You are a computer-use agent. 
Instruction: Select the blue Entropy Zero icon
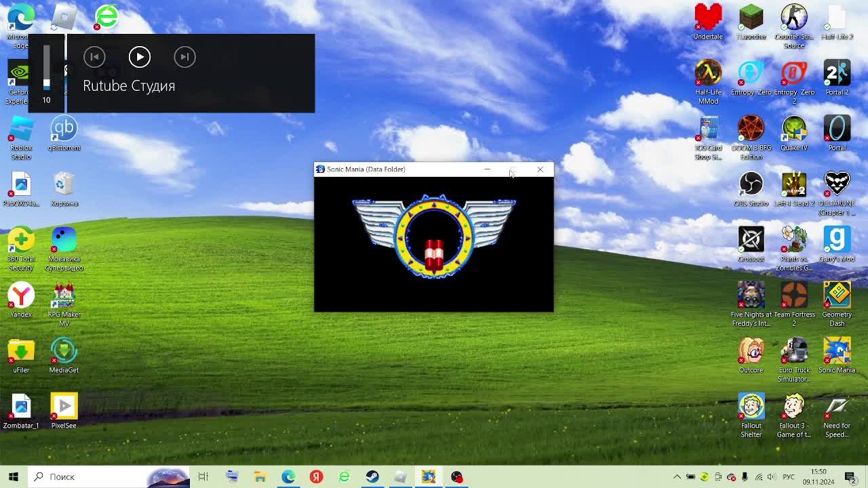coord(751,78)
